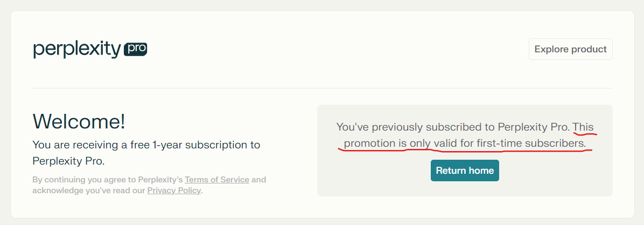Open the Privacy Policy link
The width and height of the screenshot is (644, 225).
pos(174,190)
